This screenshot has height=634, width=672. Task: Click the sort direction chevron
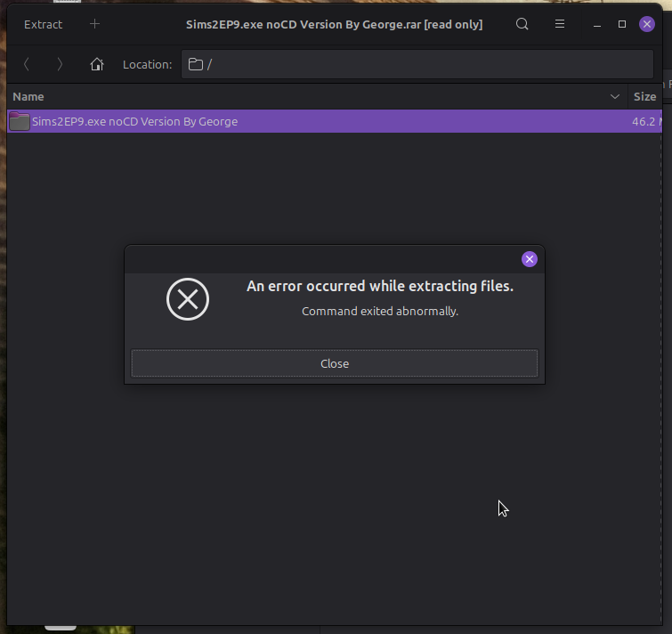pyautogui.click(x=614, y=97)
